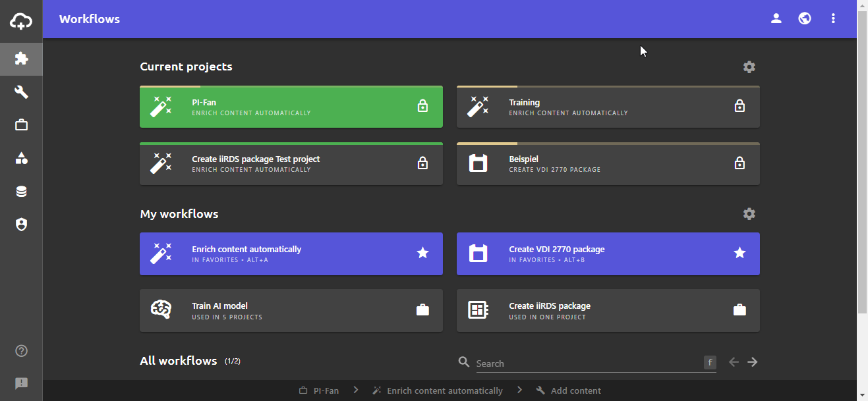Screen dimensions: 868x401
Task: Click the 'f' shortcut hint in search
Action: (x=710, y=362)
